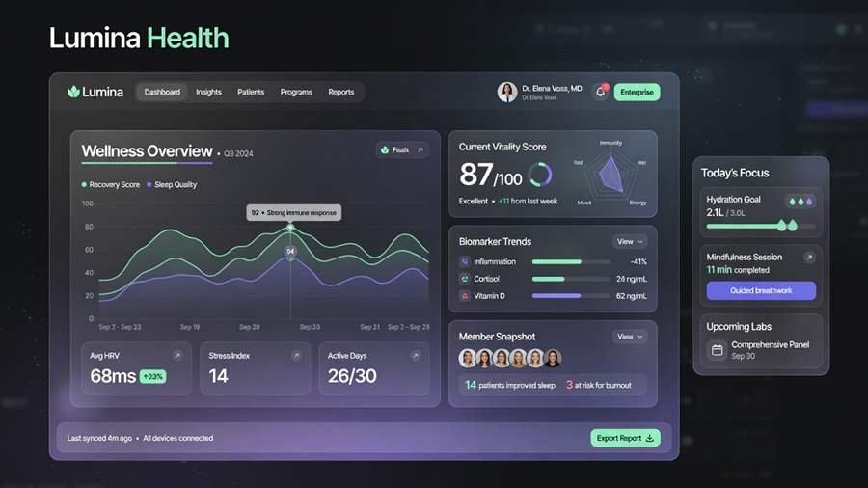The width and height of the screenshot is (868, 488).
Task: Click '3 at risk for burnout' text
Action: pyautogui.click(x=598, y=385)
